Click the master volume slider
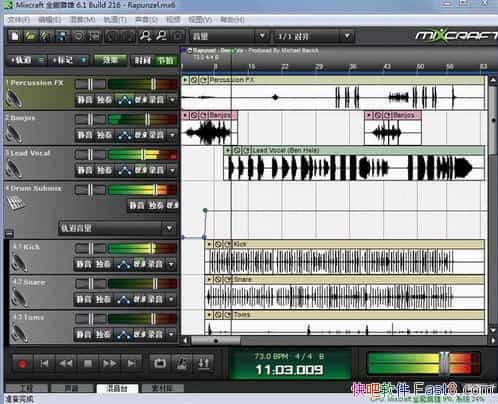The width and height of the screenshot is (498, 404). (444, 363)
